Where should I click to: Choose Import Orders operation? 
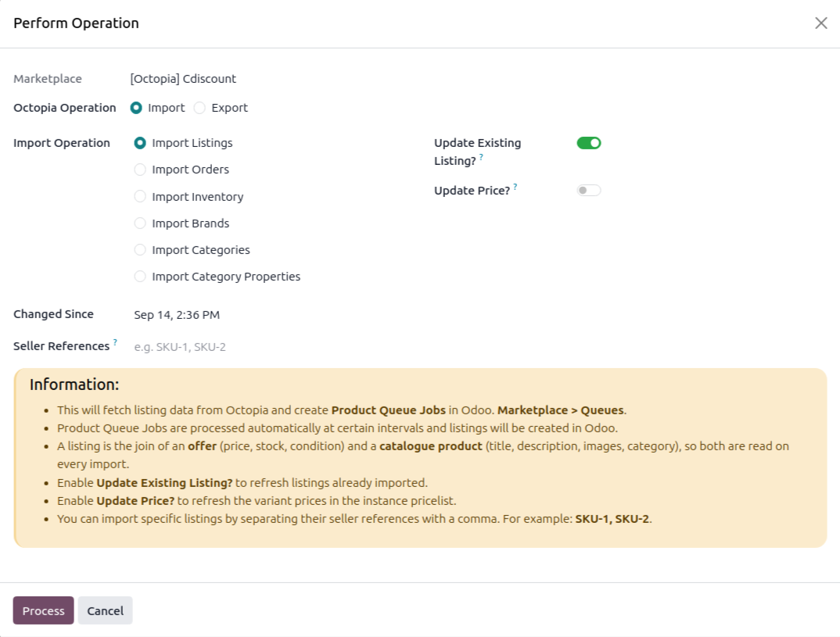140,170
